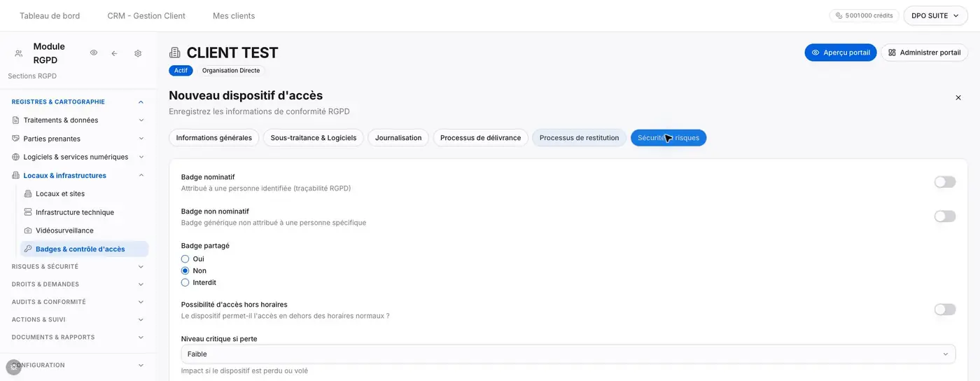This screenshot has width=980, height=381.
Task: Click the users icon beside Module RGPD title
Action: [x=19, y=53]
